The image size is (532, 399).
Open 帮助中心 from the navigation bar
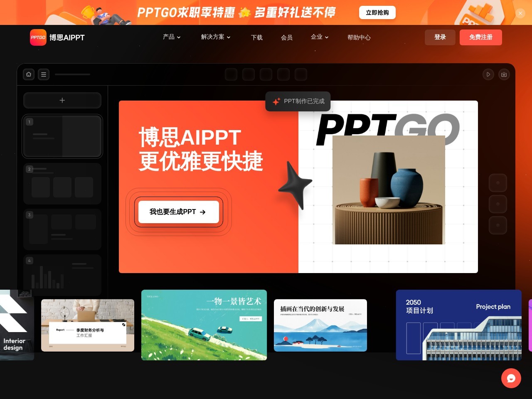(x=359, y=37)
